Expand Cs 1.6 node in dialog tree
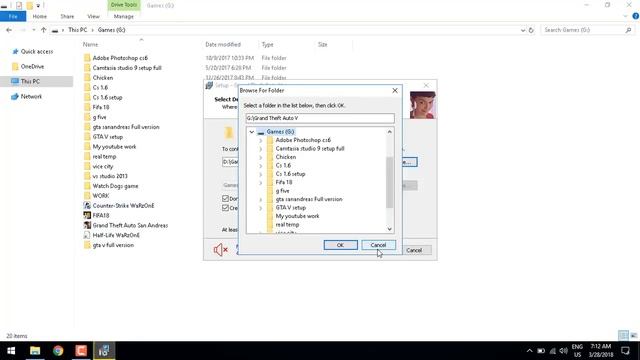Viewport: 640px width, 360px height. point(260,166)
